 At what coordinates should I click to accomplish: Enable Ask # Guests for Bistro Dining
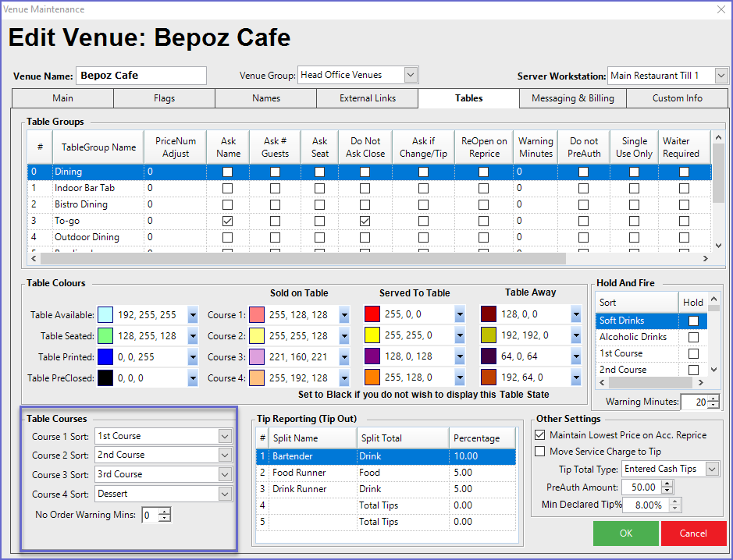click(x=275, y=204)
